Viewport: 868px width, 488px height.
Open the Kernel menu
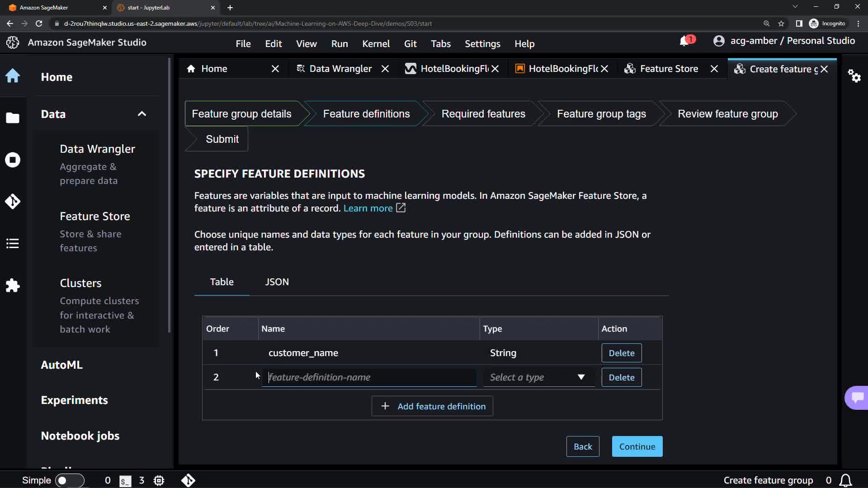tap(376, 44)
